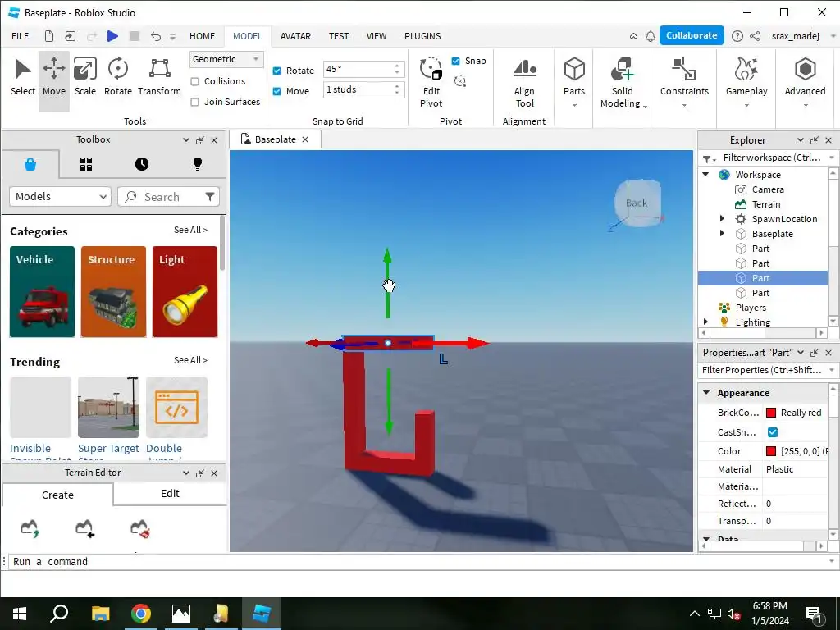Image resolution: width=840 pixels, height=630 pixels.
Task: Expand the Baseplate tree node
Action: [x=722, y=234]
